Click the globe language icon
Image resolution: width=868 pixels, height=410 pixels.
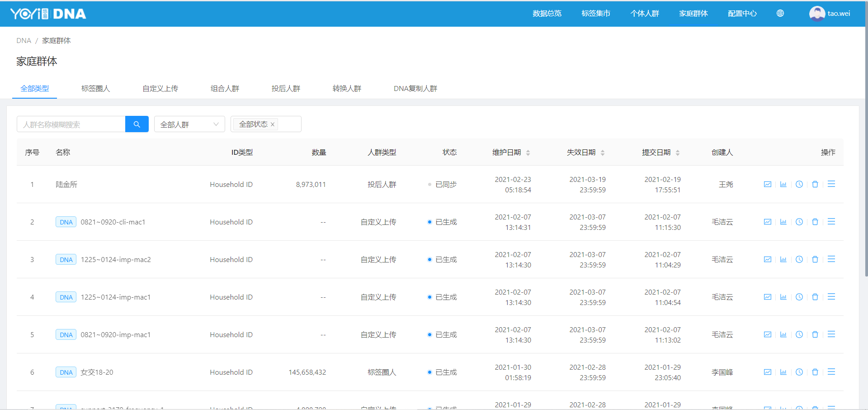click(780, 14)
